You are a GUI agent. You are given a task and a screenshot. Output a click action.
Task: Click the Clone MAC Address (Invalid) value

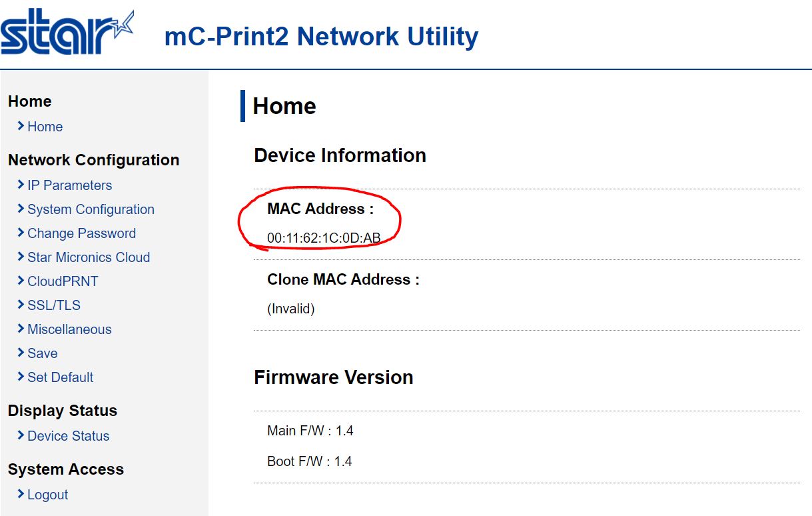[x=290, y=309]
